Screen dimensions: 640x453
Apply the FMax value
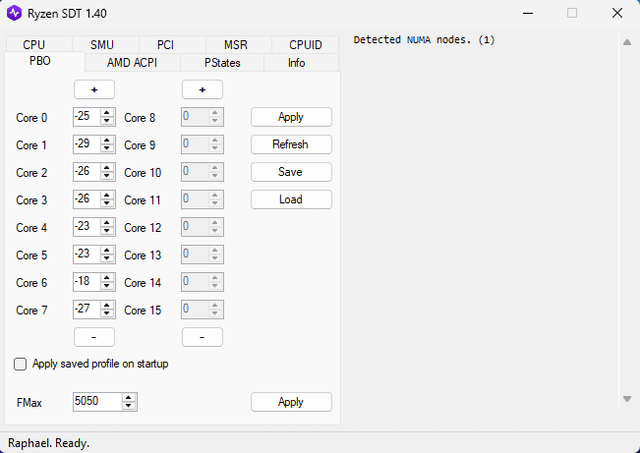point(291,402)
